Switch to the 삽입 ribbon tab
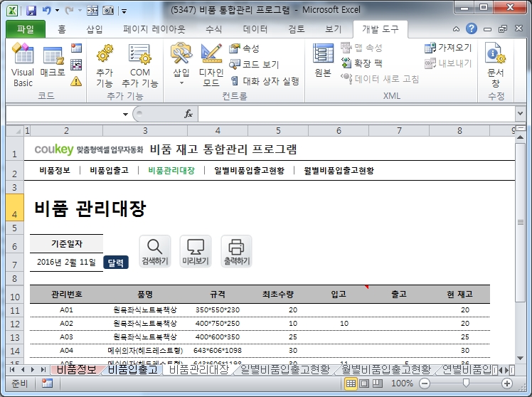This screenshot has width=532, height=397. pos(95,29)
